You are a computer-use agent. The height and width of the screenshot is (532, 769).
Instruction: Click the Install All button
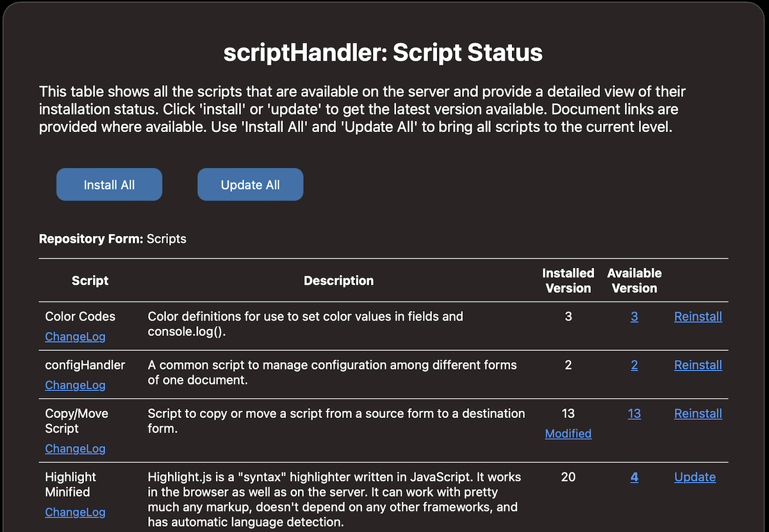pyautogui.click(x=109, y=184)
